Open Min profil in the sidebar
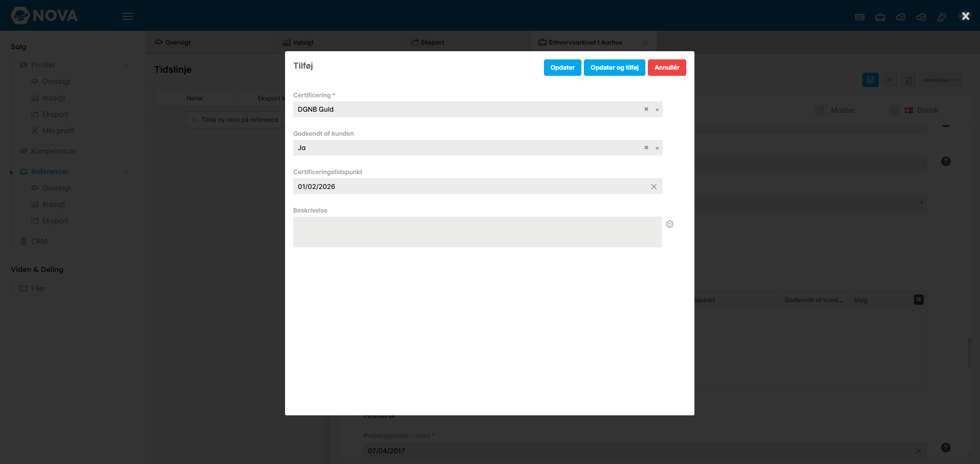 [x=58, y=131]
